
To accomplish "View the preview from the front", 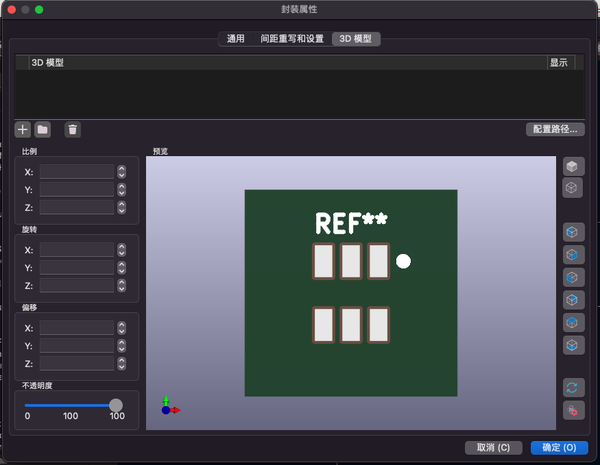I will pyautogui.click(x=573, y=277).
